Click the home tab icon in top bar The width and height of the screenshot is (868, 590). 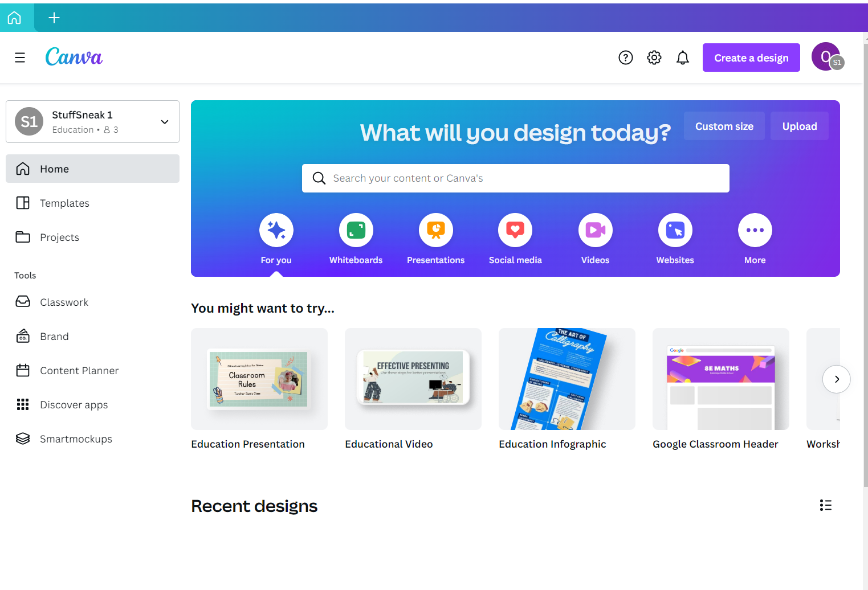[14, 18]
